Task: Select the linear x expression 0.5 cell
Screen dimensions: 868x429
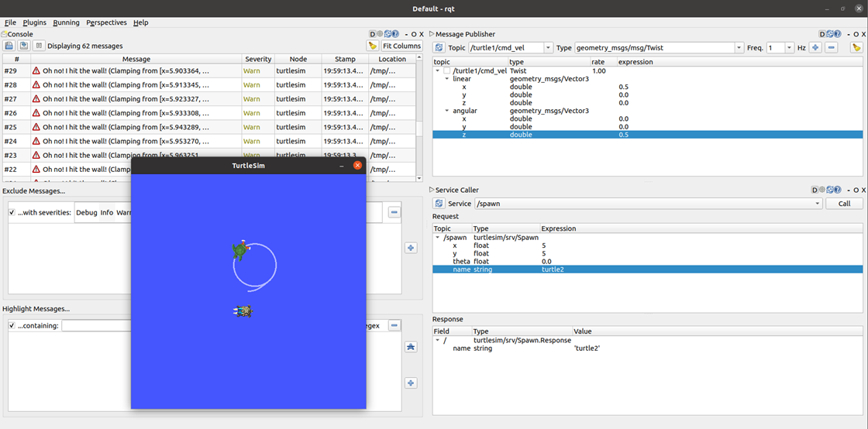Action: pyautogui.click(x=739, y=87)
